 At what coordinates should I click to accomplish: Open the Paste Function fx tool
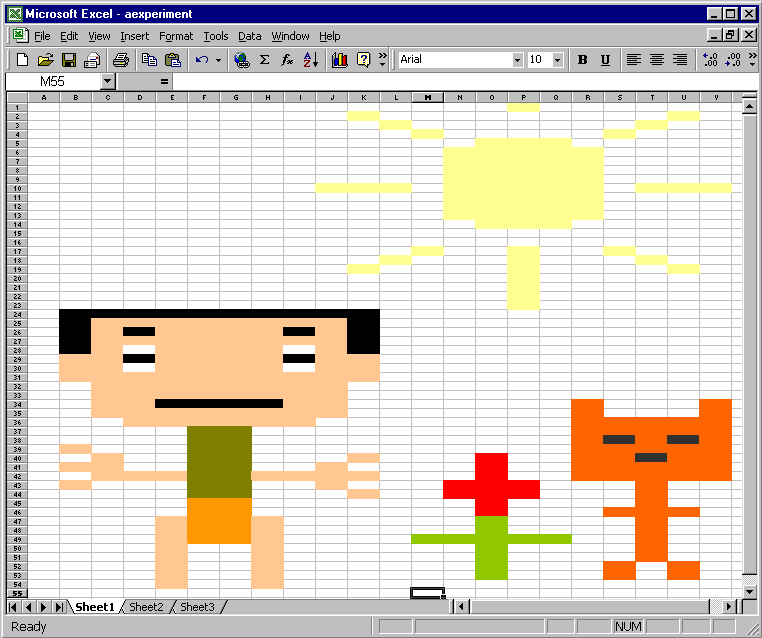coord(287,60)
